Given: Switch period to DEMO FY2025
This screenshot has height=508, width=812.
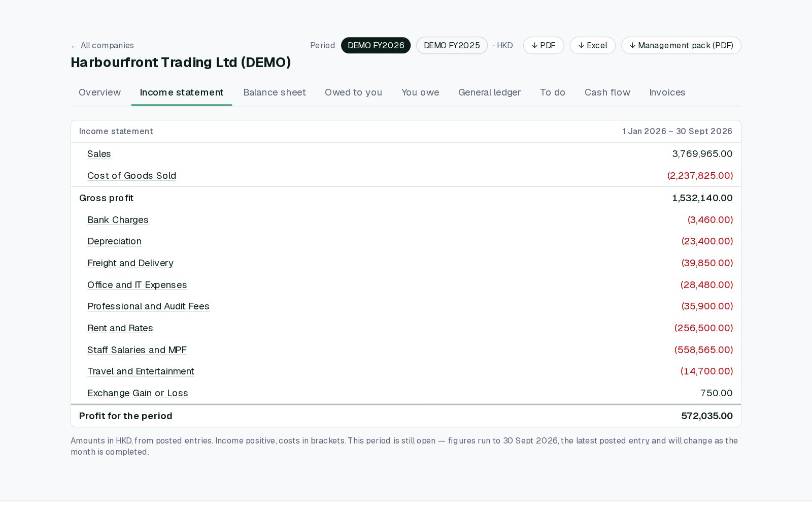Looking at the screenshot, I should click(452, 46).
